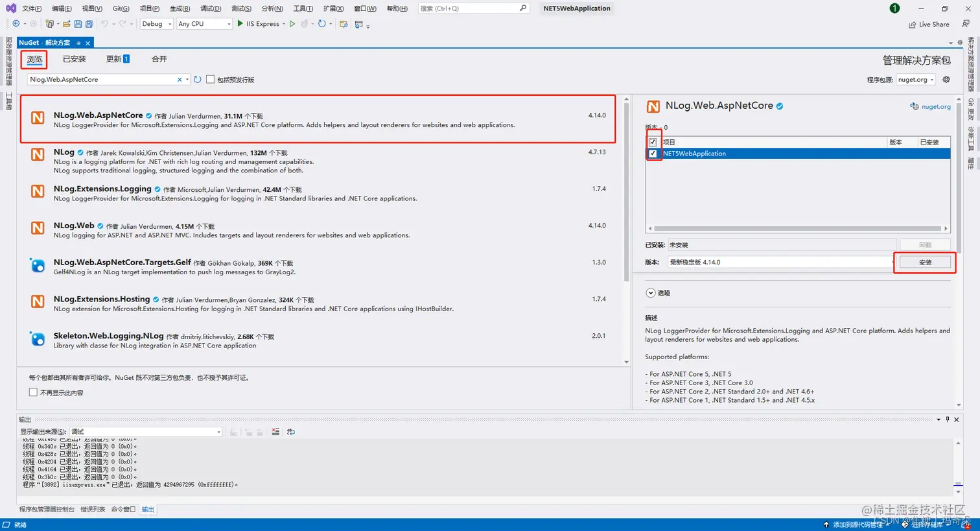Open the Any CPU platform dropdown
This screenshot has width=980, height=531.
(204, 24)
